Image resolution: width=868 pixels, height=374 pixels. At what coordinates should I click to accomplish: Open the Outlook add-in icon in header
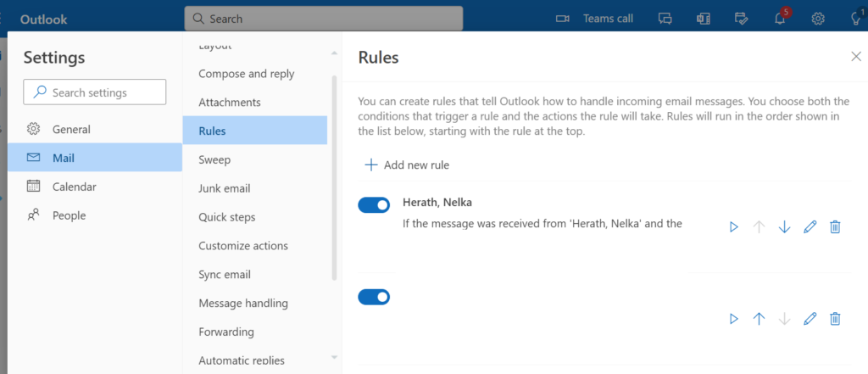704,19
